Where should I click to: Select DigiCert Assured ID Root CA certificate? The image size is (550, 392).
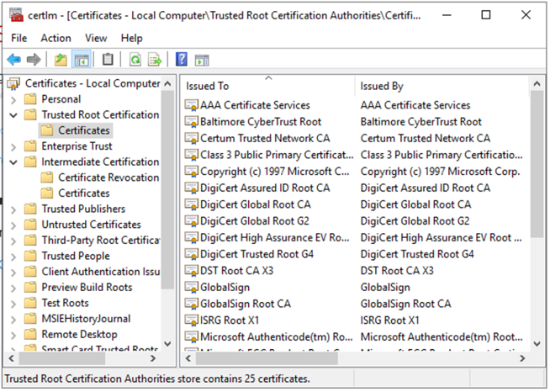(265, 188)
